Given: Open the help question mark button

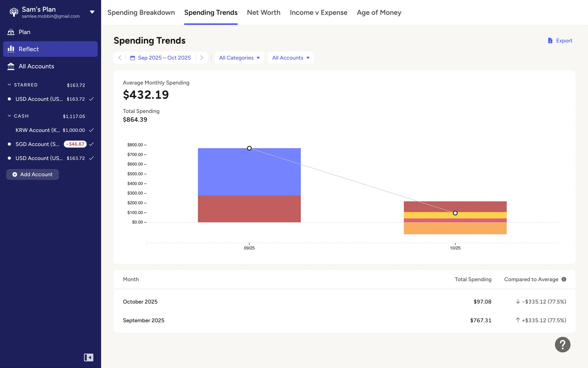Looking at the screenshot, I should 562,345.
